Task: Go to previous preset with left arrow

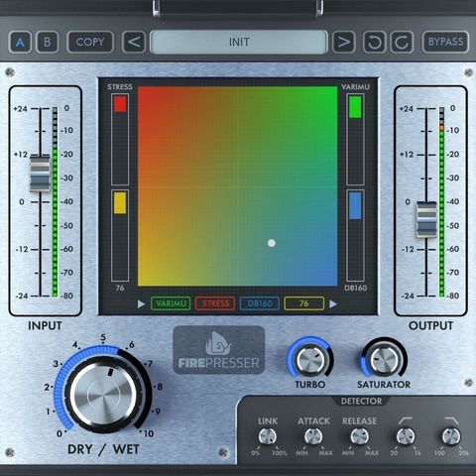Action: [134, 42]
